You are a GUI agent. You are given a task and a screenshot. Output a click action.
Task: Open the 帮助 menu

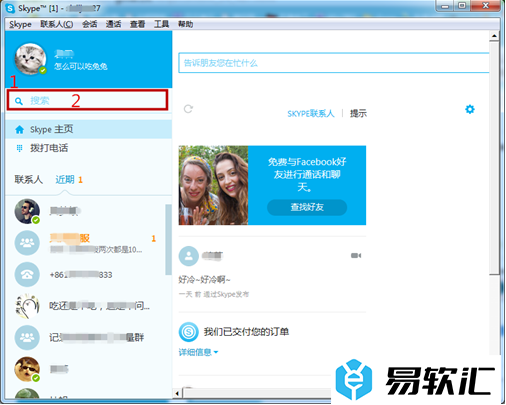tap(185, 24)
